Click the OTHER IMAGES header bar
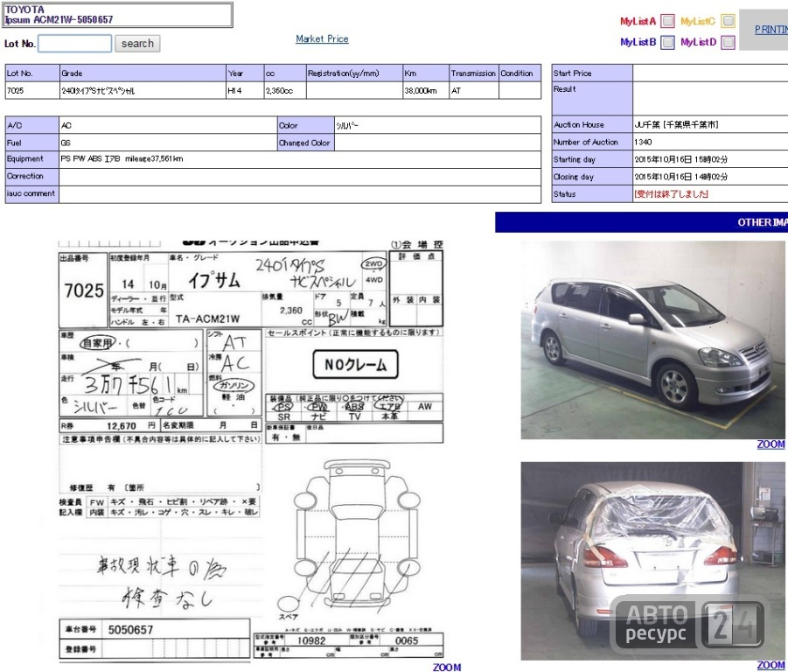 (x=641, y=222)
